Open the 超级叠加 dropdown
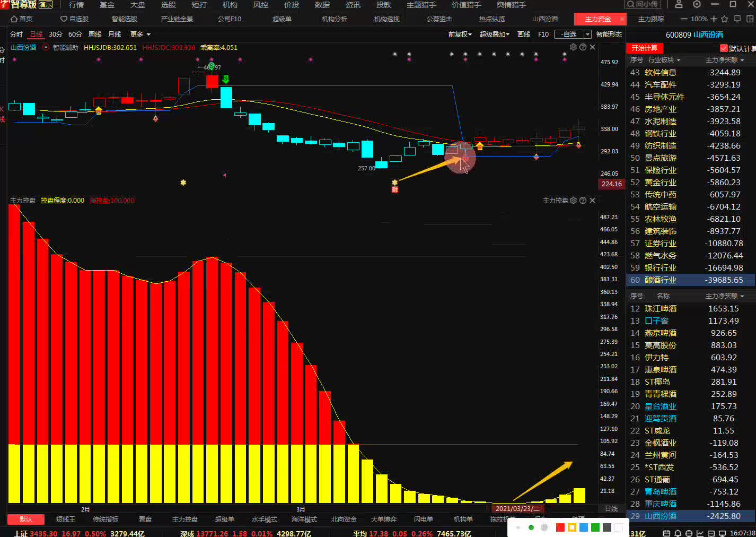756x537 pixels. tap(494, 34)
